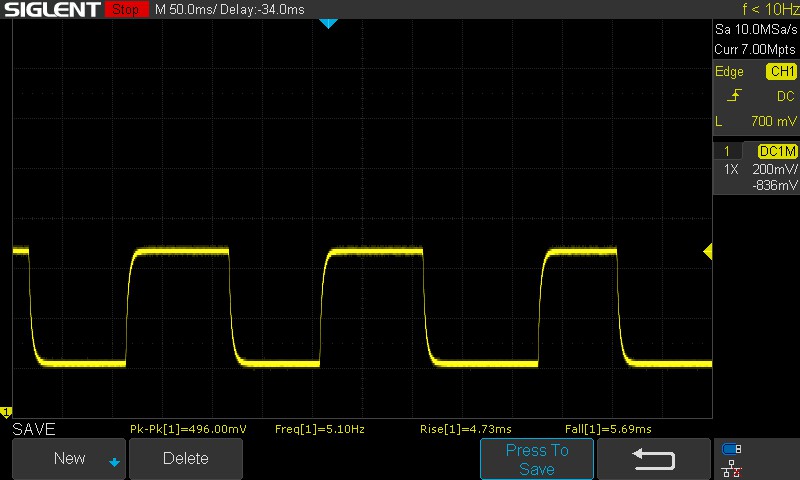Click the Sa 10.0MSa/s sample rate

coord(756,30)
